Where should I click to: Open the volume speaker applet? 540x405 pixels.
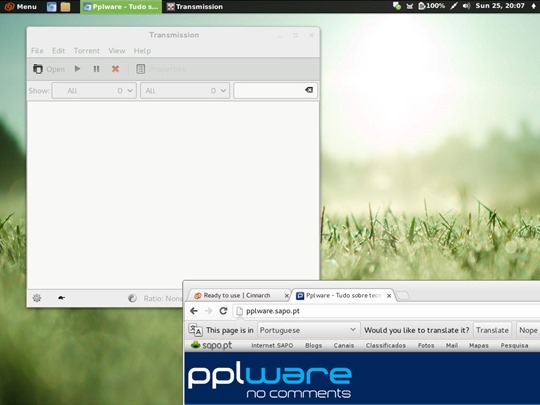pyautogui.click(x=466, y=6)
